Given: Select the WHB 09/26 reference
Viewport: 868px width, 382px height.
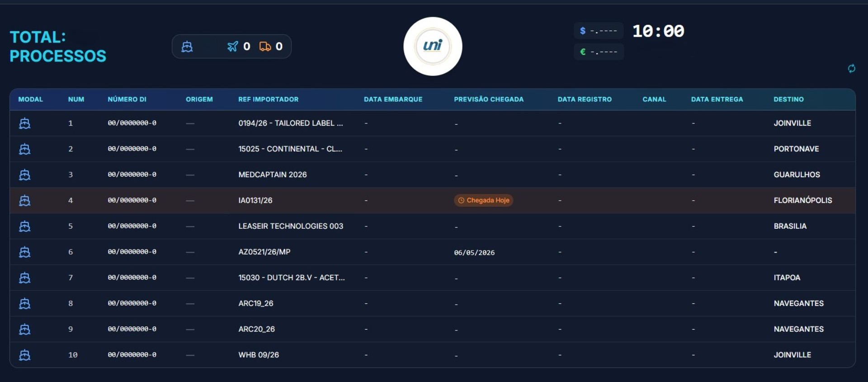Looking at the screenshot, I should (x=259, y=355).
